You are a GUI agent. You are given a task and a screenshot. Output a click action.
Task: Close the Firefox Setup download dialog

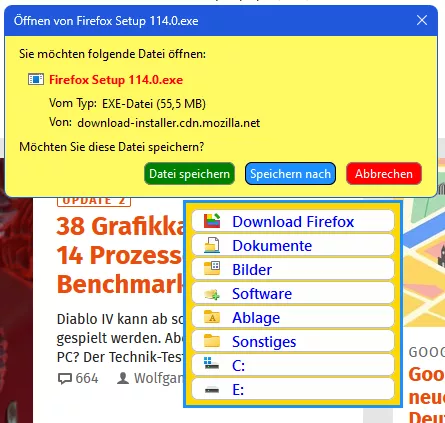coord(422,20)
